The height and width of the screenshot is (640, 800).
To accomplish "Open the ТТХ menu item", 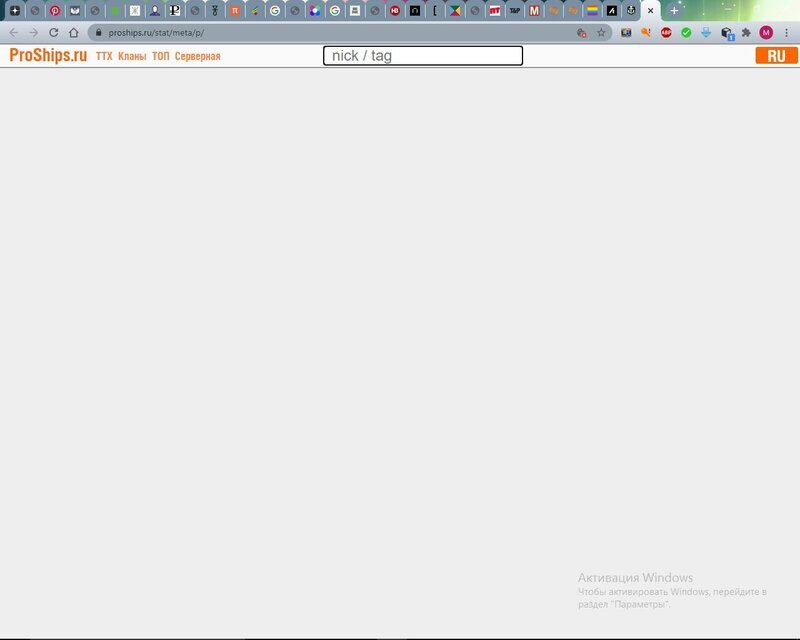I will (x=104, y=57).
